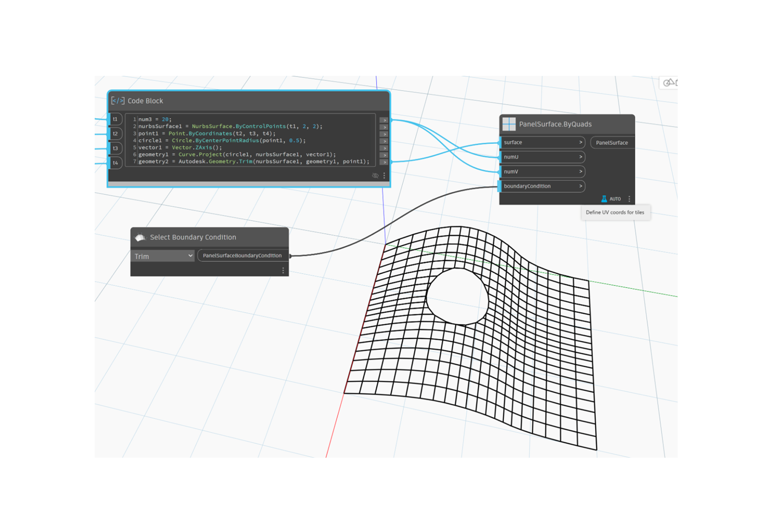
Task: Open the Trim boundary condition dropdown
Action: click(x=163, y=256)
